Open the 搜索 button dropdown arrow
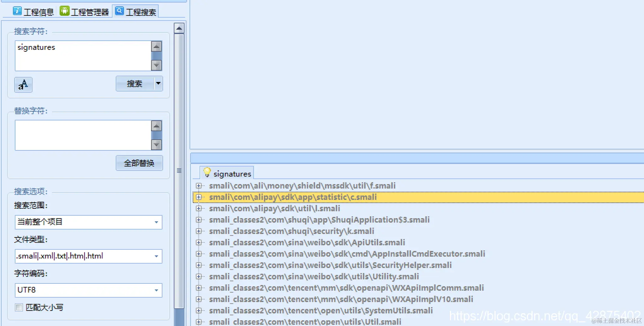The height and width of the screenshot is (326, 644). pyautogui.click(x=158, y=84)
